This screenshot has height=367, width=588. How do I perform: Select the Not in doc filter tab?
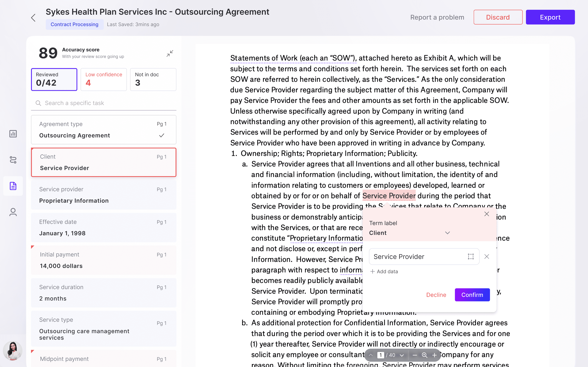tap(153, 79)
